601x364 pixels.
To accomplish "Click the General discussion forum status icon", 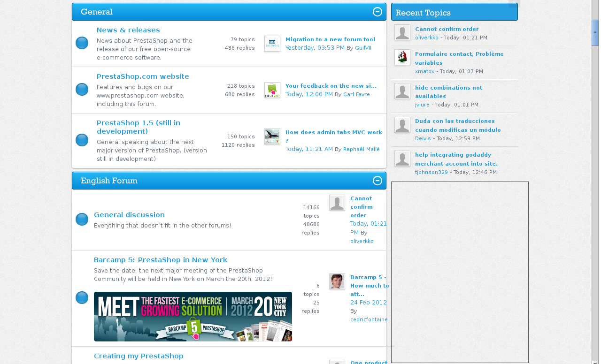I will click(82, 219).
